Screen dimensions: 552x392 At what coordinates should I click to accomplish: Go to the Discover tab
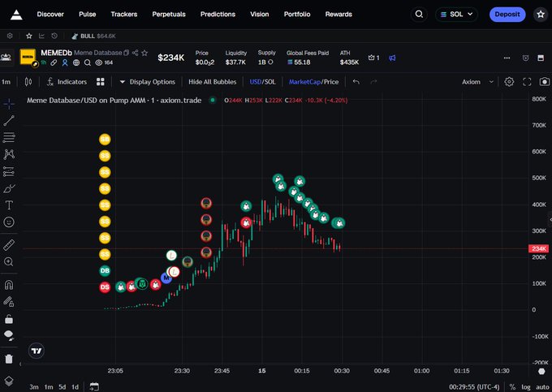point(50,15)
